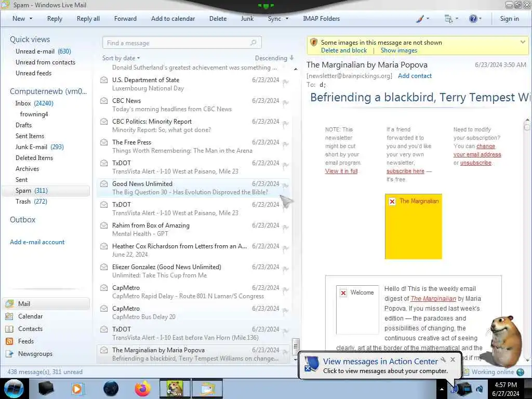Toggle flag on CapMetro Rapid Delay message
The image size is (532, 399).
point(286,290)
